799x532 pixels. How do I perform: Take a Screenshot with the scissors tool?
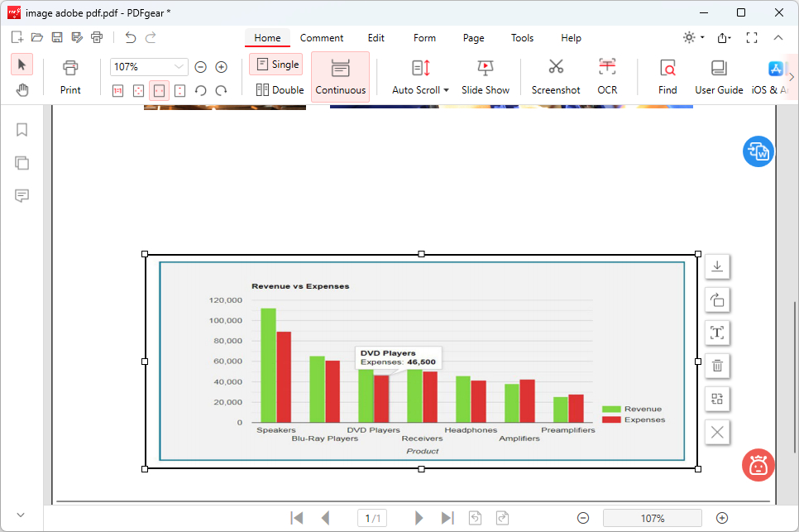(x=556, y=78)
